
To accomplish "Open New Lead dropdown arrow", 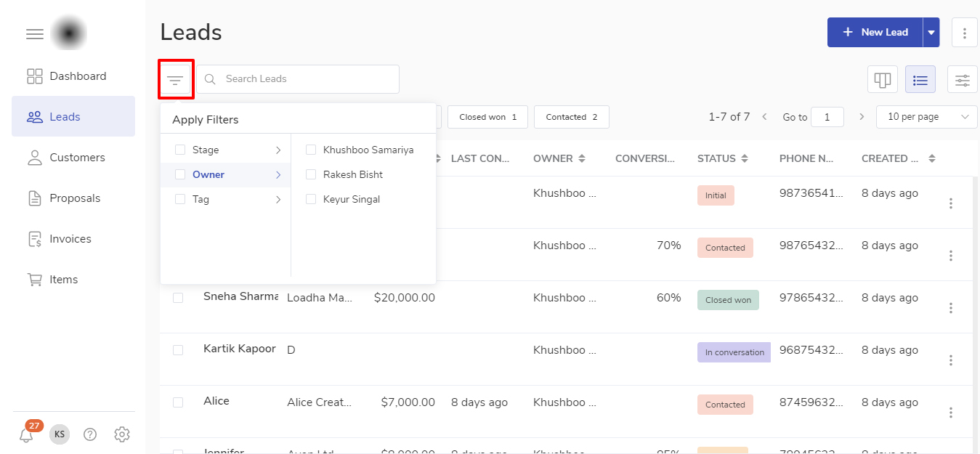I will pyautogui.click(x=931, y=33).
